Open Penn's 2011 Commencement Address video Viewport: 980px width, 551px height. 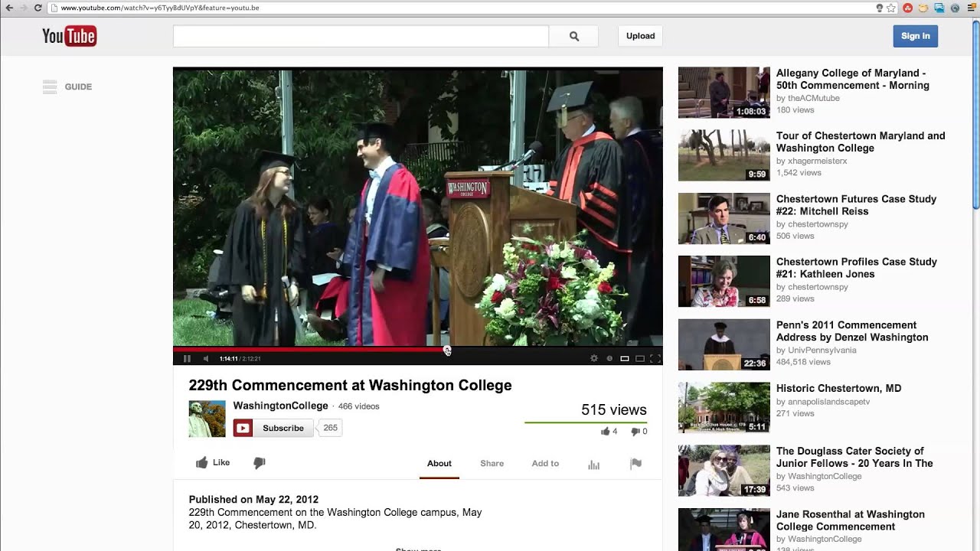pos(852,331)
